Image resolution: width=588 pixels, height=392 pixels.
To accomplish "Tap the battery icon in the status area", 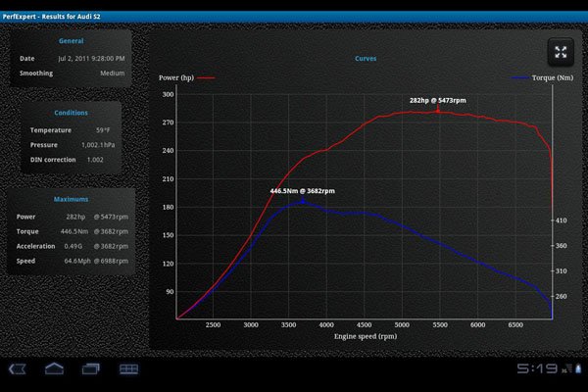I will 578,368.
